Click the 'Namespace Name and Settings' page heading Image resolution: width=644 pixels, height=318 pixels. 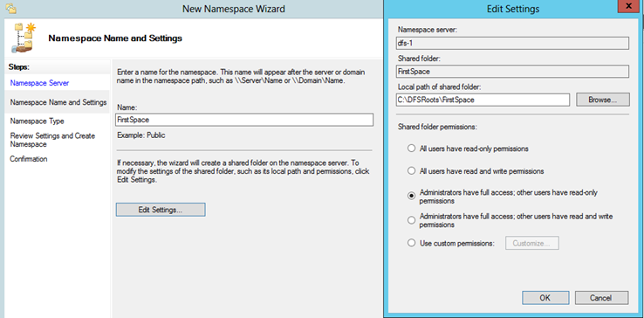coord(115,38)
